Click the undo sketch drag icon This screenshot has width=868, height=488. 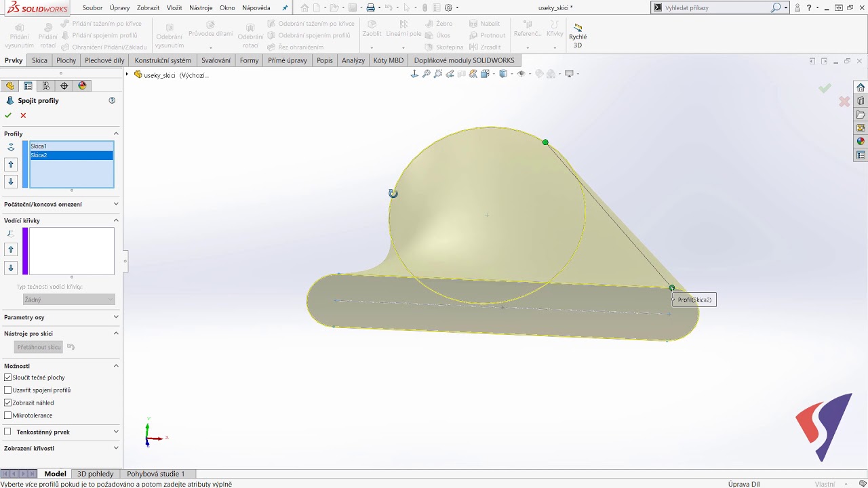[71, 347]
